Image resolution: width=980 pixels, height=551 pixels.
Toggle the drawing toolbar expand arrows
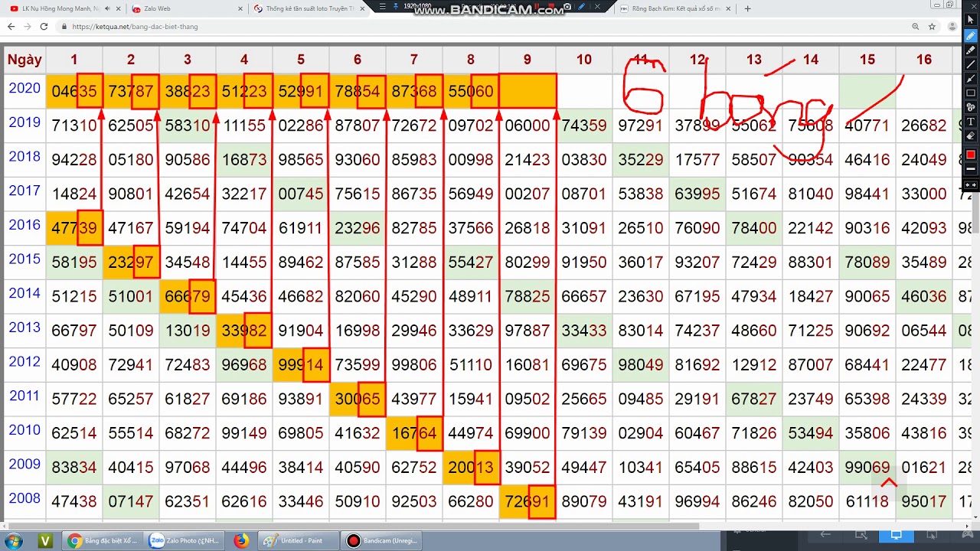tap(970, 185)
